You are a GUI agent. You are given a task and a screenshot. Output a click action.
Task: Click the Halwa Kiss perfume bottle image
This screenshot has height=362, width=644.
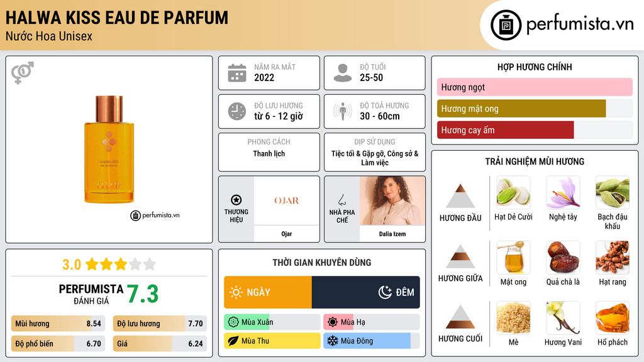pyautogui.click(x=109, y=150)
